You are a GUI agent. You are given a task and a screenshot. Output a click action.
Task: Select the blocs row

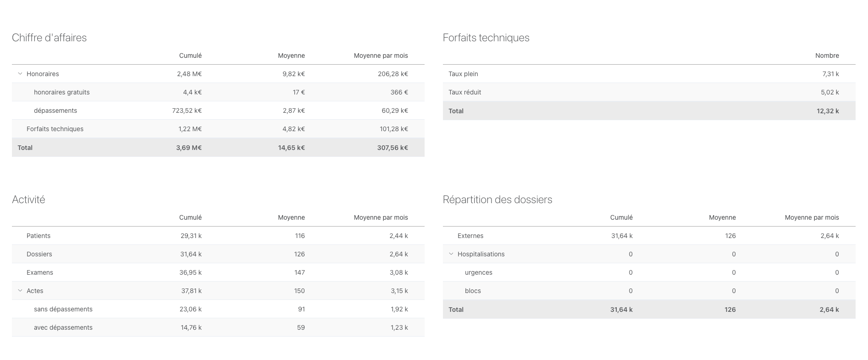[x=473, y=291]
